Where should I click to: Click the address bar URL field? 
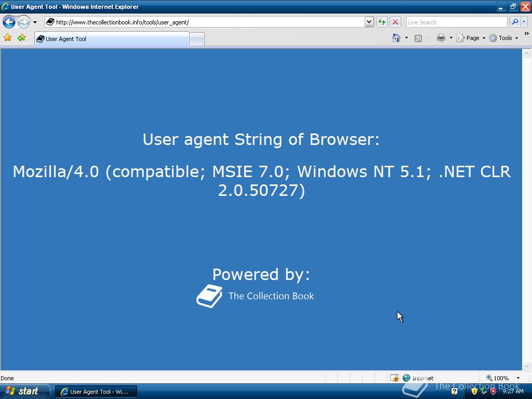coord(205,22)
